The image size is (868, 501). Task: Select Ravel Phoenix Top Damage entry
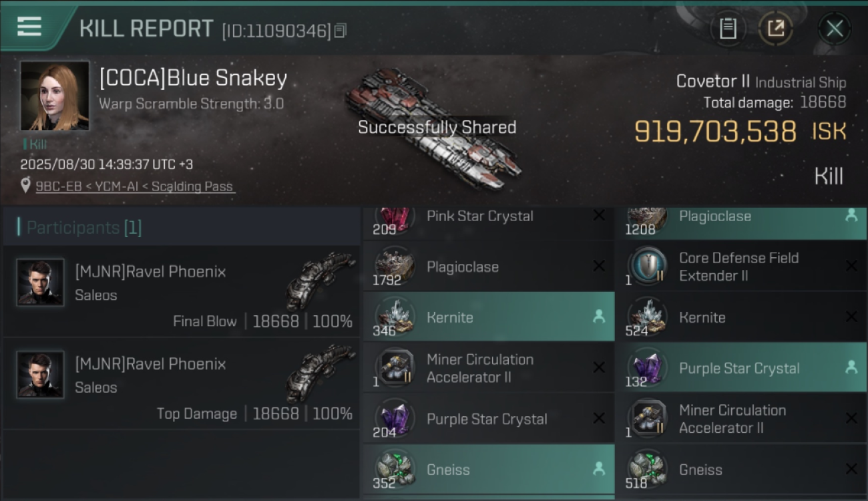coord(181,383)
